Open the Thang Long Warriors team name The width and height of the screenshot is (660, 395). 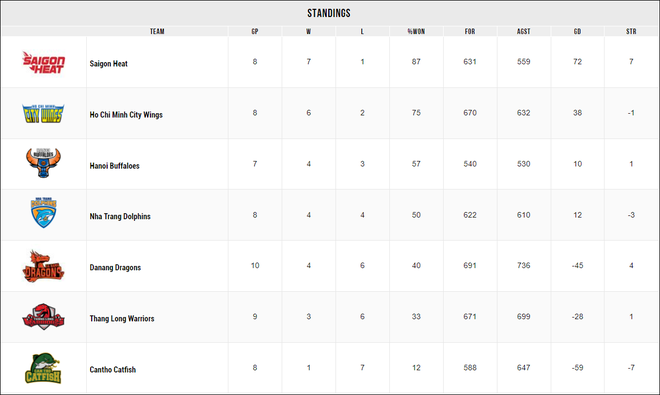click(x=122, y=318)
